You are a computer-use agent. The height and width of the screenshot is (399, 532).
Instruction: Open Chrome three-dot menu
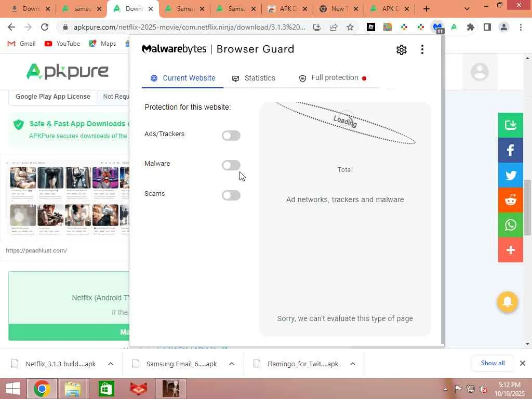[x=521, y=27]
